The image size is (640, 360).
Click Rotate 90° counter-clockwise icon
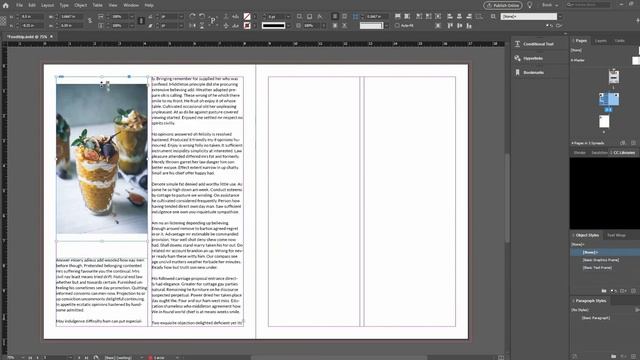pyautogui.click(x=202, y=16)
